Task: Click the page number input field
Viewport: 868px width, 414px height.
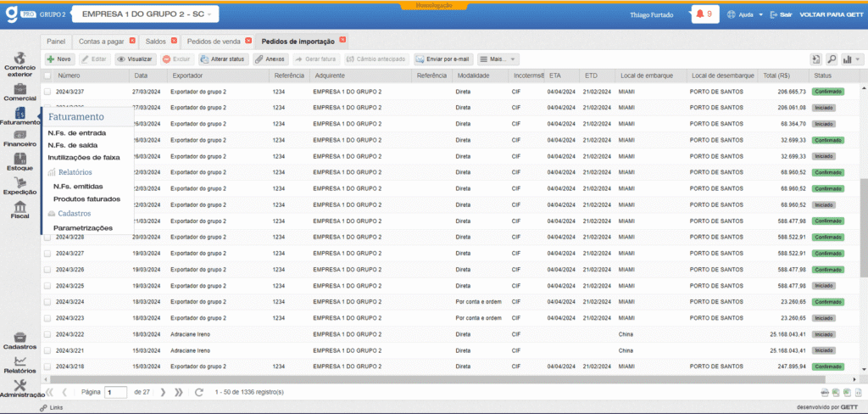Action: (x=115, y=392)
